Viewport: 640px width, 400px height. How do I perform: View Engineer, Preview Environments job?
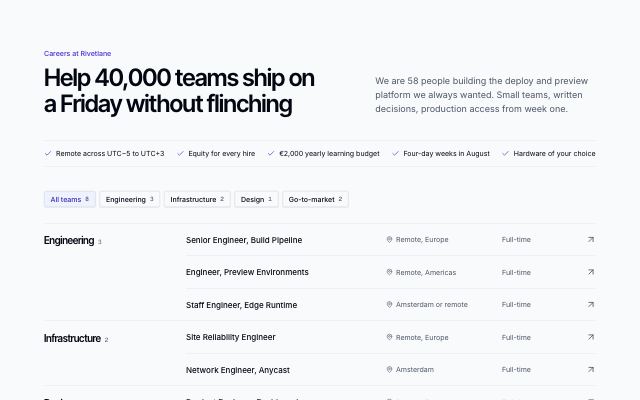pos(247,272)
